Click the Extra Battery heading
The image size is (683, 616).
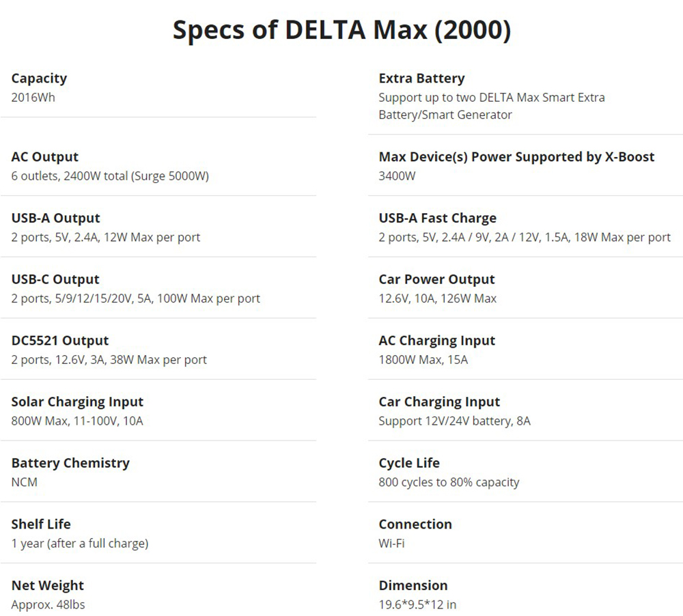pyautogui.click(x=421, y=79)
